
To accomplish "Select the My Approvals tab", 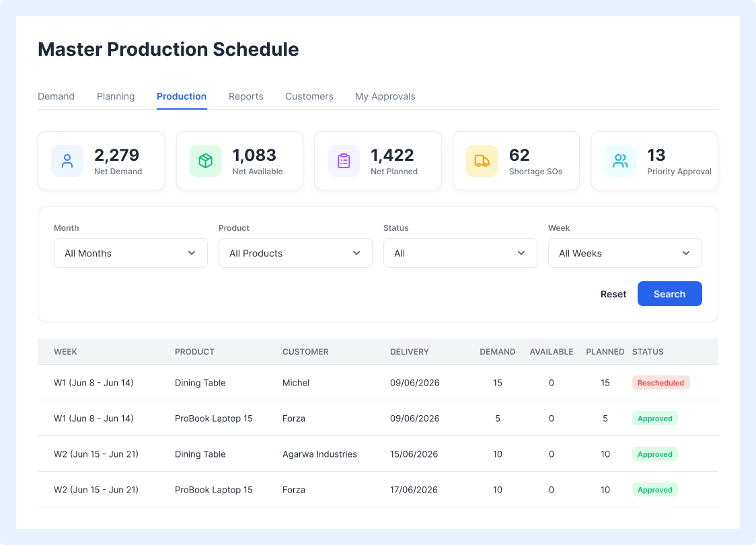I will click(385, 96).
